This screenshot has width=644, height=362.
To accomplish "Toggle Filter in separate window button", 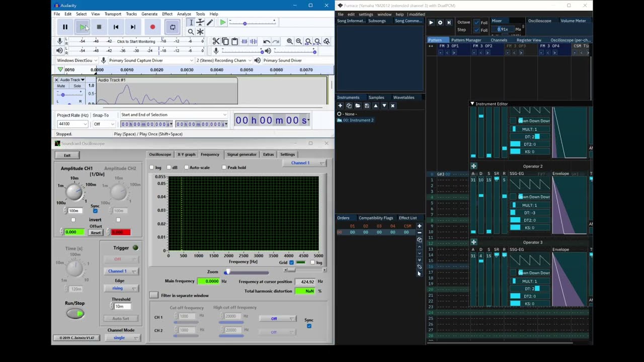I will [153, 295].
